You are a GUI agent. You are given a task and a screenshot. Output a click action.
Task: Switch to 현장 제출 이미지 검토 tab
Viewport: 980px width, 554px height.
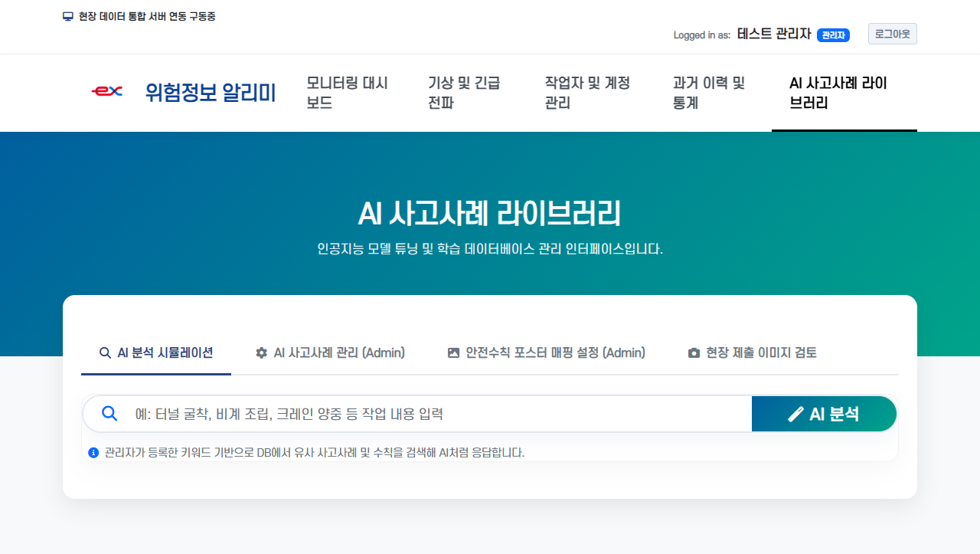click(x=753, y=353)
